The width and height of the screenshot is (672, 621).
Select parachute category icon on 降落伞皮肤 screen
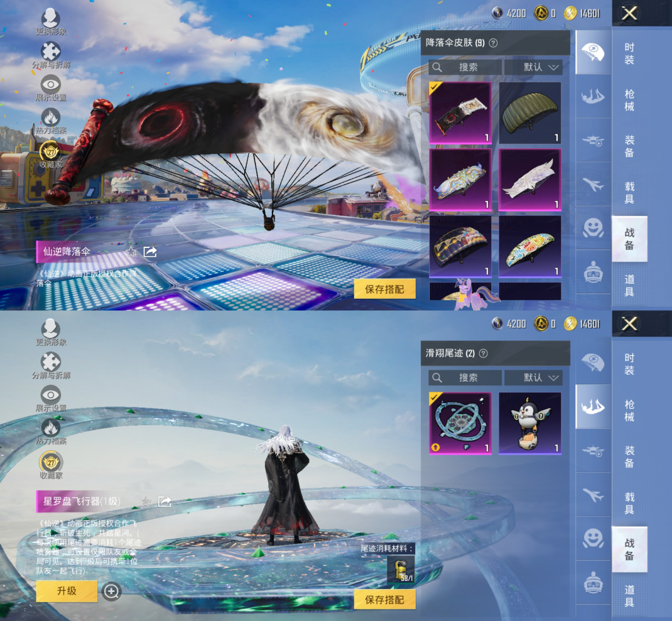pos(593,52)
